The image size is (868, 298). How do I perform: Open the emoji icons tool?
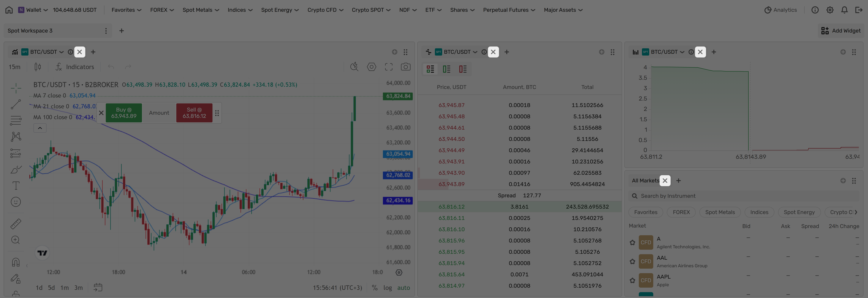[x=16, y=202]
